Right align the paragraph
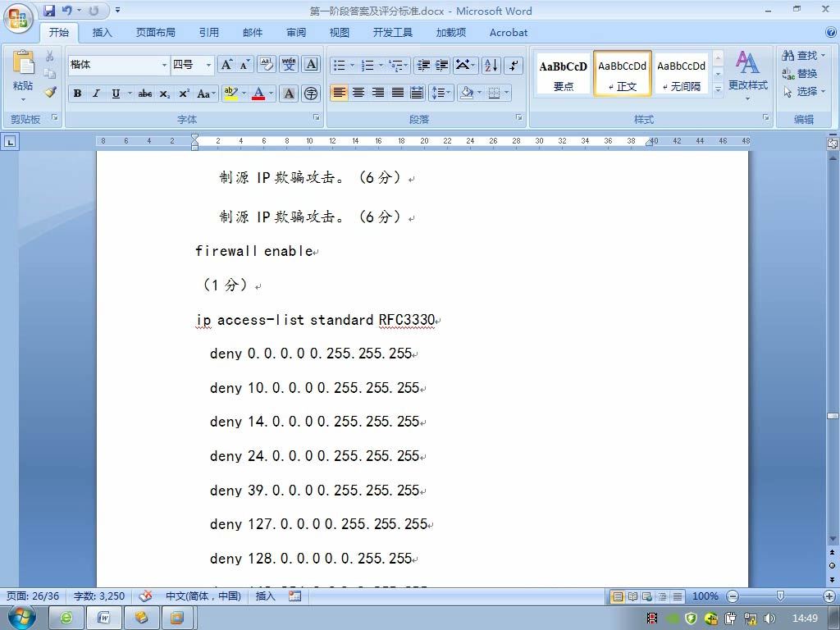The height and width of the screenshot is (630, 840). (x=378, y=93)
